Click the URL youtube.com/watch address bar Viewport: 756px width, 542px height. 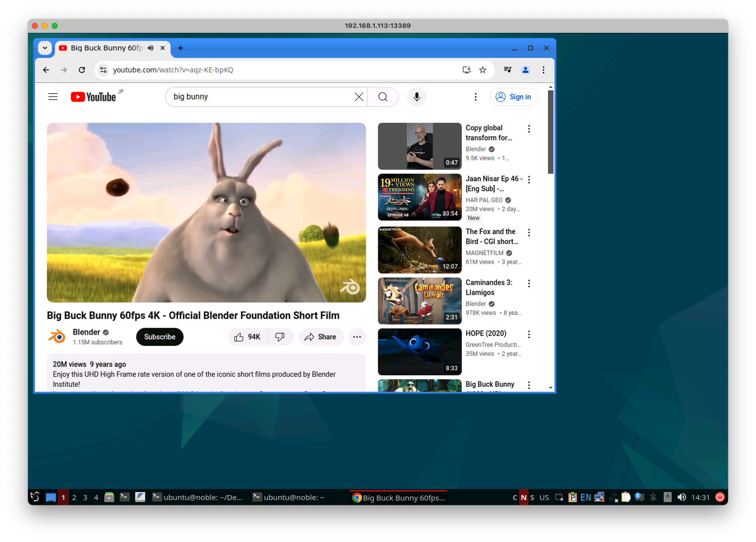(x=173, y=70)
